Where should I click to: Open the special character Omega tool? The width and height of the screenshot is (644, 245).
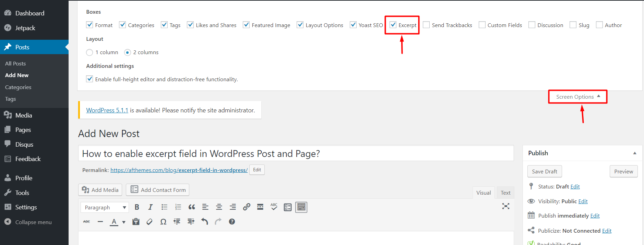pyautogui.click(x=163, y=222)
